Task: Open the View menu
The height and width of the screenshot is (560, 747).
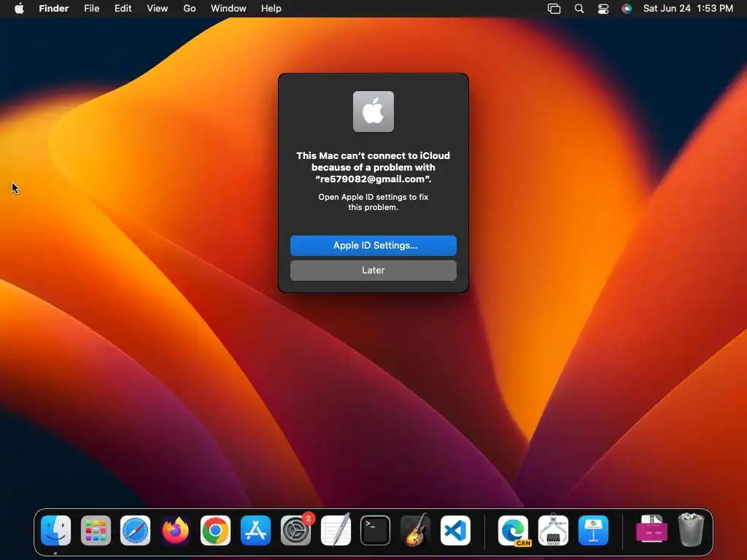Action: click(x=158, y=9)
